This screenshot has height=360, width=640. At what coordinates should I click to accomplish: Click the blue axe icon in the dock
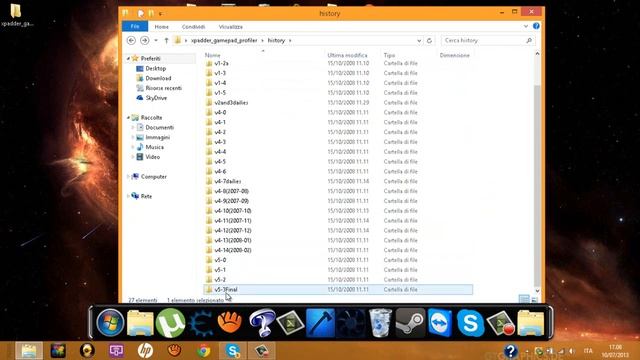[320, 322]
